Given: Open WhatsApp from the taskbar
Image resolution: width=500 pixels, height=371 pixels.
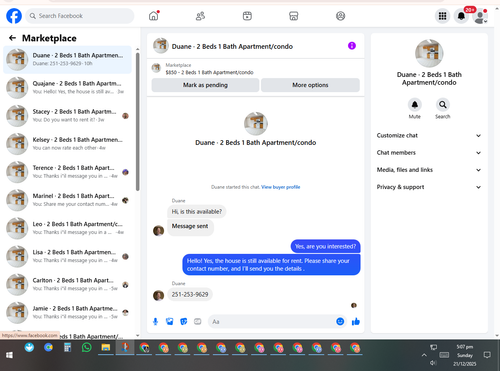Looking at the screenshot, I should pos(86,348).
